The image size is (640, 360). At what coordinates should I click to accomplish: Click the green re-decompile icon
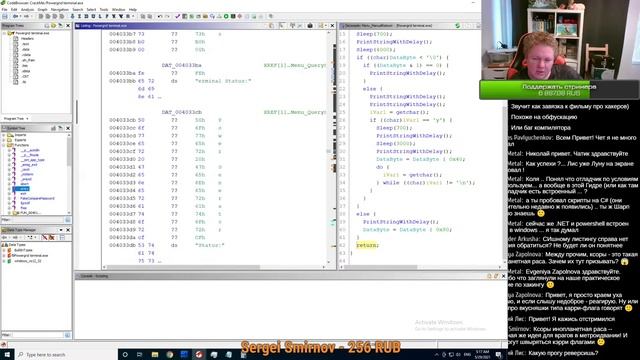[458, 26]
